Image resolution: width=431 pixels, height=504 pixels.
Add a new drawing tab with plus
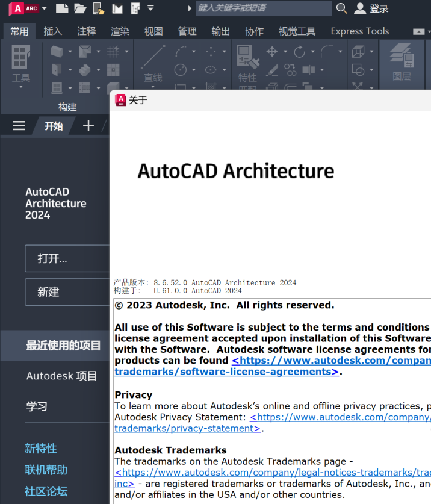[x=88, y=126]
